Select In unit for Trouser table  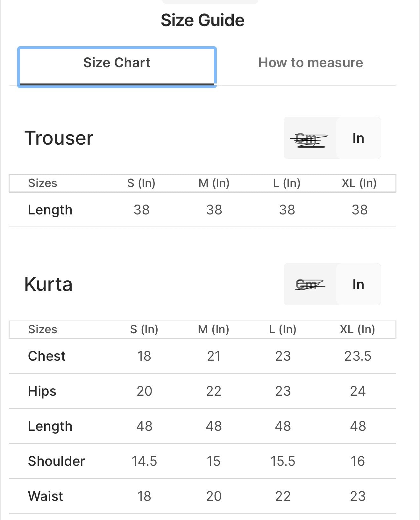[x=358, y=138]
